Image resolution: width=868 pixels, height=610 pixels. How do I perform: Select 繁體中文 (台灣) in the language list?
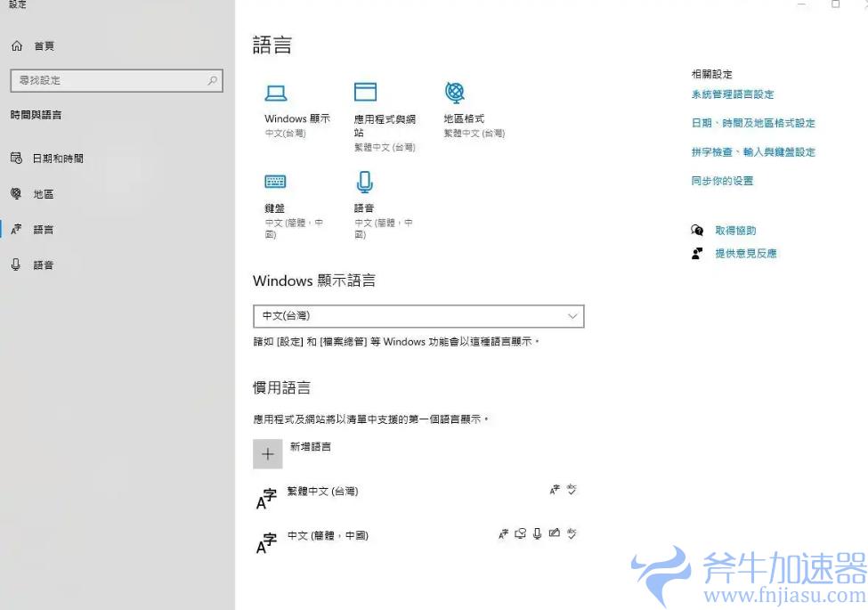coord(323,492)
